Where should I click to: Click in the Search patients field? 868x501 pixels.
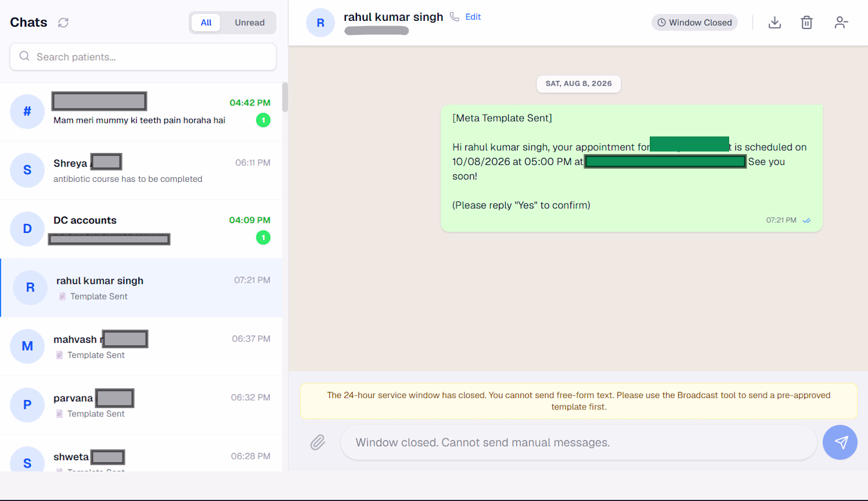[143, 57]
